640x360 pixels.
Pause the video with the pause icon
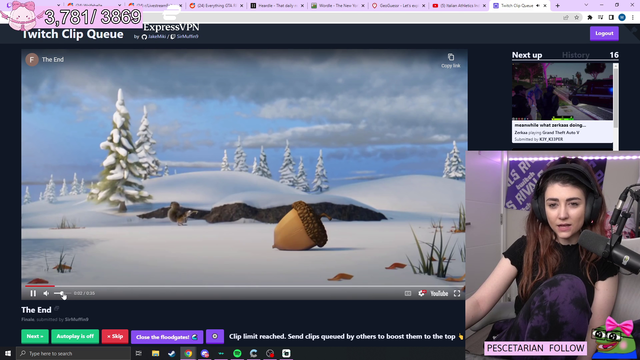coord(33,293)
